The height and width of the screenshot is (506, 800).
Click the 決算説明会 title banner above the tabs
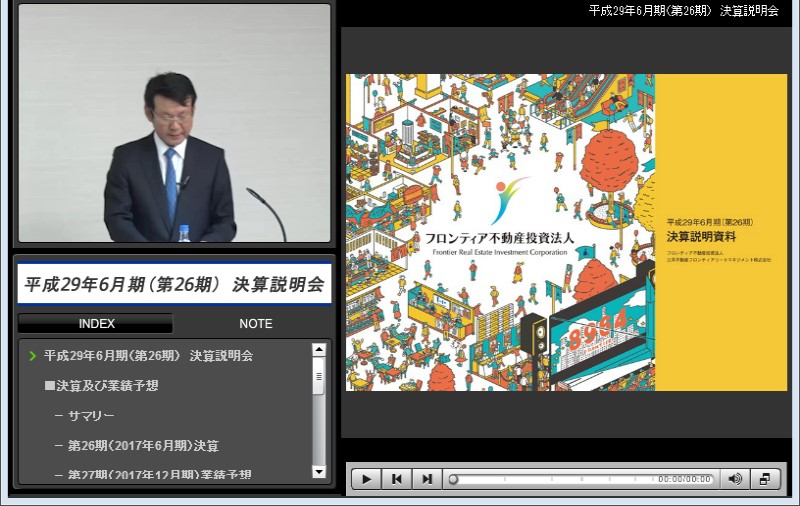174,284
